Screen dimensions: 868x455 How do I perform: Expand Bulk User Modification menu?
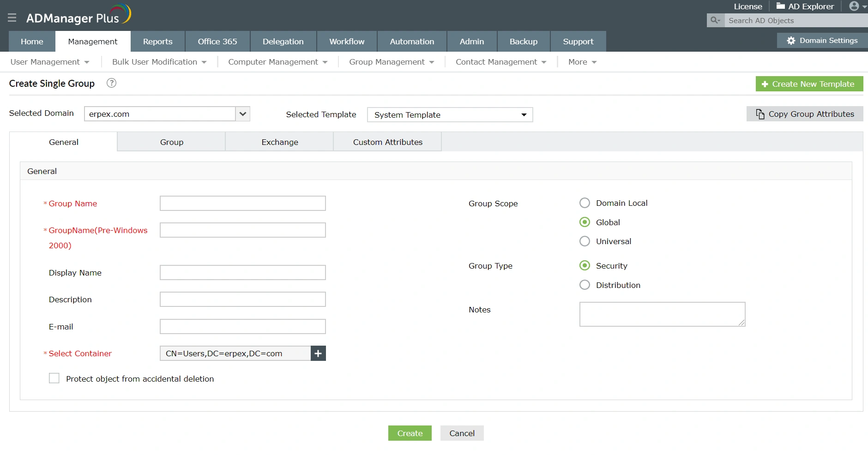coord(159,62)
